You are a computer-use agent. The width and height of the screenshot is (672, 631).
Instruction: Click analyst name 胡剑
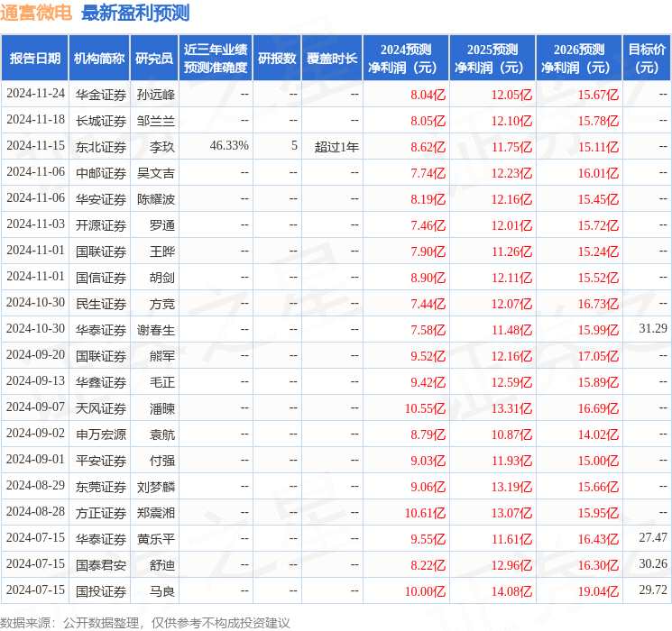[x=162, y=278]
